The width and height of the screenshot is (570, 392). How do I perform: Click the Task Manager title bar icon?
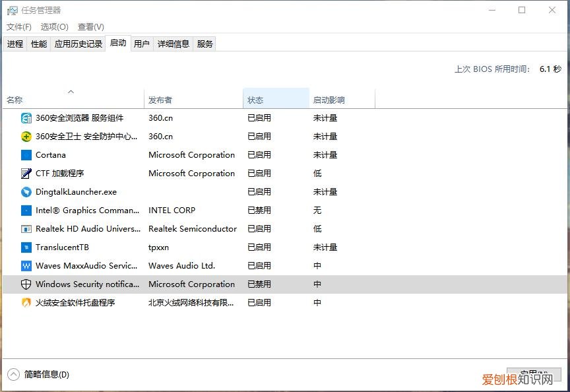pos(12,11)
